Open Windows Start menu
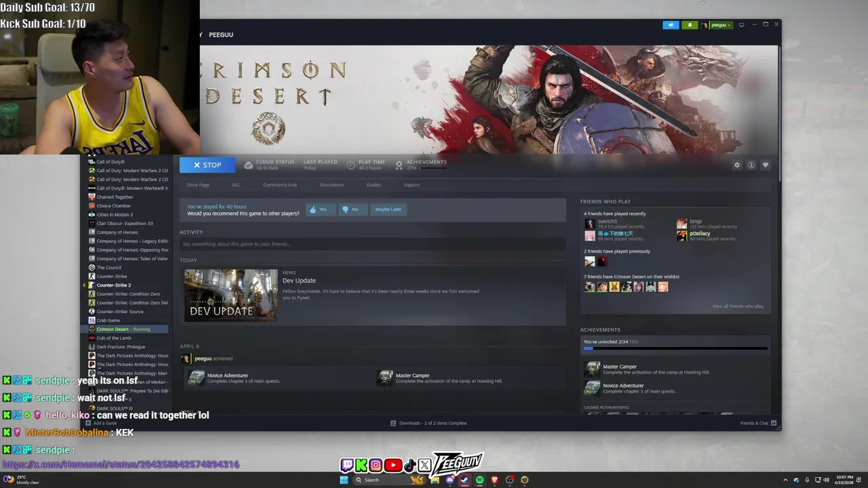Viewport: 868px width, 488px height. coord(344,480)
